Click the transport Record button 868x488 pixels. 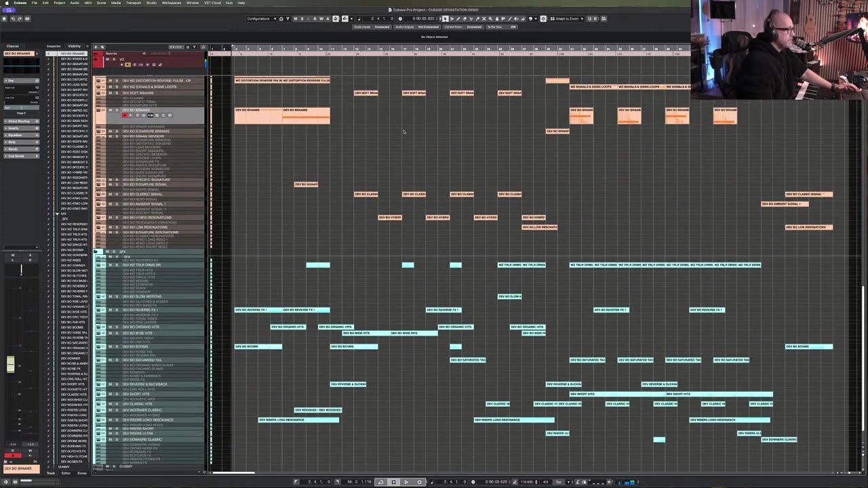pos(419,482)
